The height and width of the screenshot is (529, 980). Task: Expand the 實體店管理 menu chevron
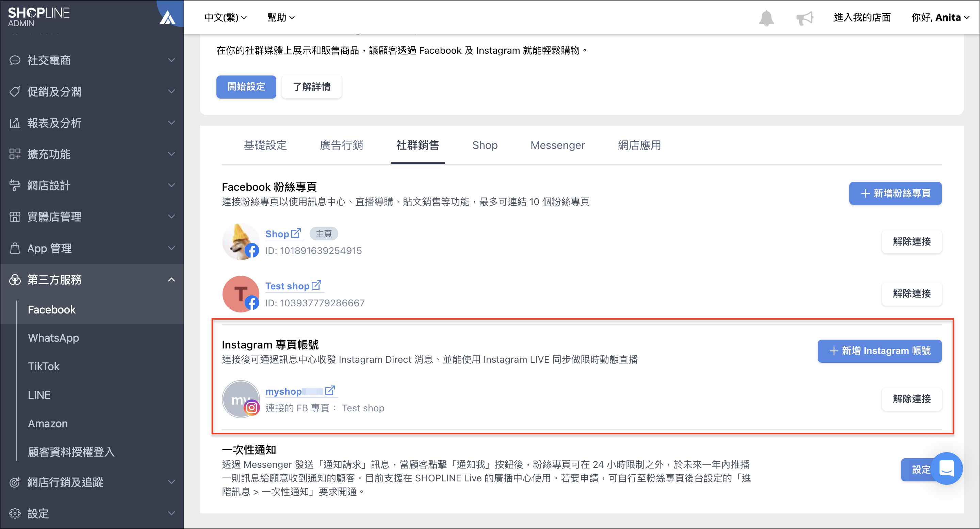(x=171, y=217)
